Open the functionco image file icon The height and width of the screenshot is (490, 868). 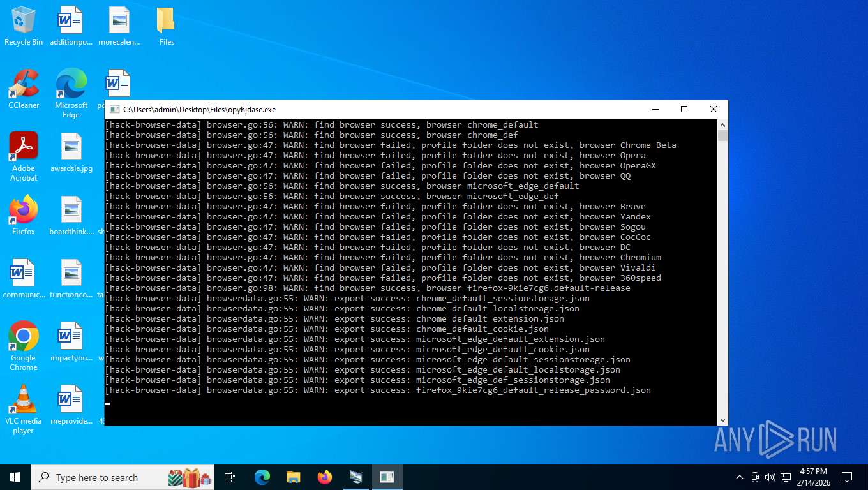(71, 279)
